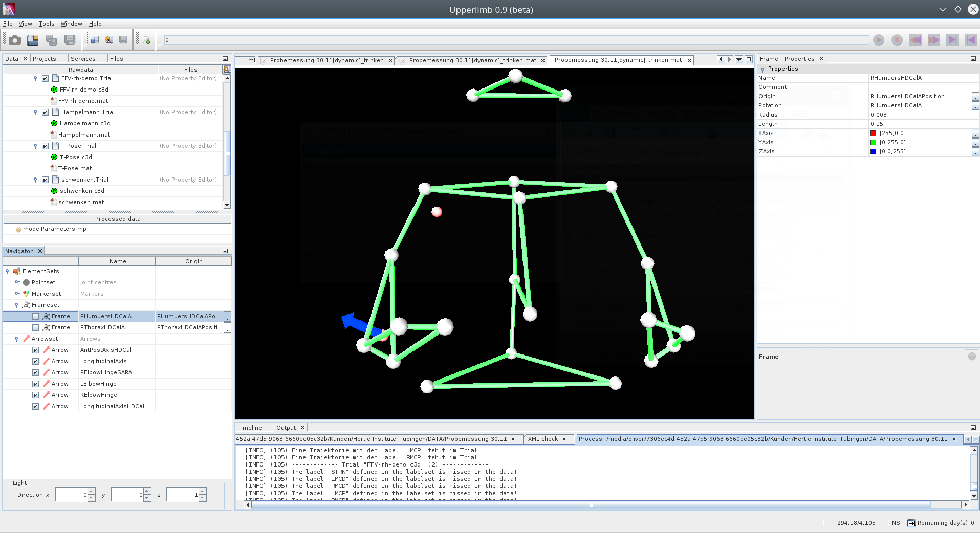Screen dimensions: 980x533
Task: Click the camera snapshot toolbar icon
Action: [15, 40]
